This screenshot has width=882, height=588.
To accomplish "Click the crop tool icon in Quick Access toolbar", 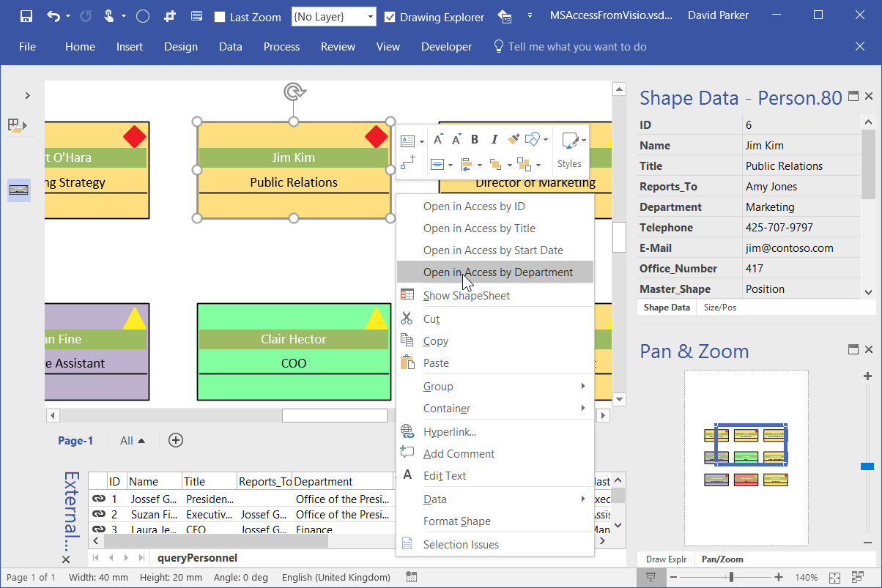I will [x=170, y=16].
